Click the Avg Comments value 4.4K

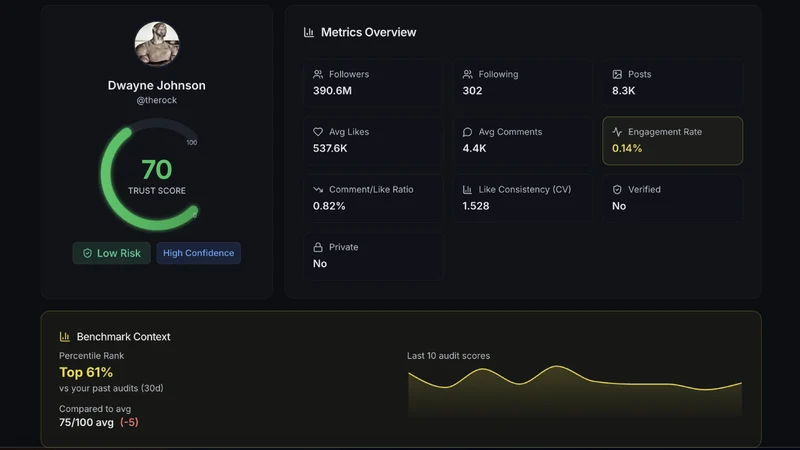click(x=474, y=148)
